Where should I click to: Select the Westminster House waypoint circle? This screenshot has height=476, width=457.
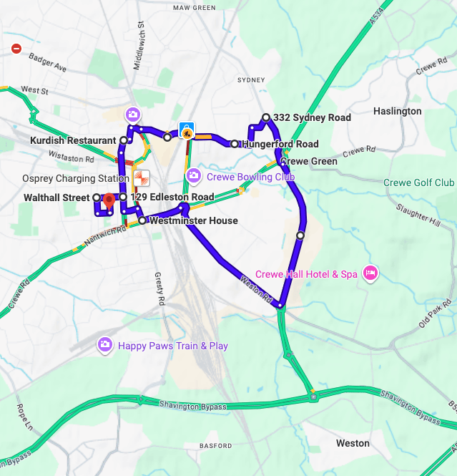point(142,220)
